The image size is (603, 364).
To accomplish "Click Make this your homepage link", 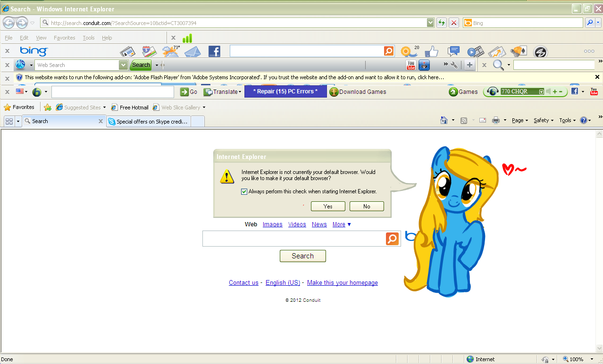I will (x=343, y=283).
